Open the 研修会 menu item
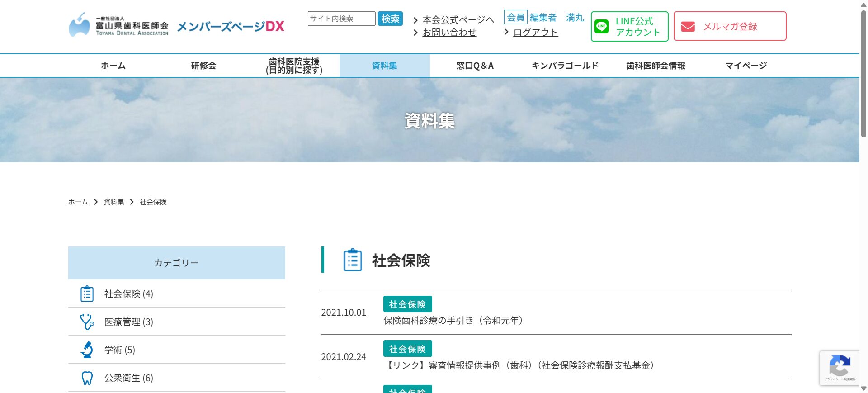This screenshot has width=868, height=393. pyautogui.click(x=203, y=66)
